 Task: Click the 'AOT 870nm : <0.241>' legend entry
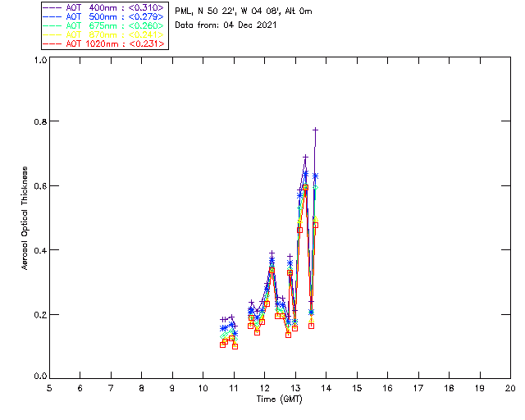104,34
